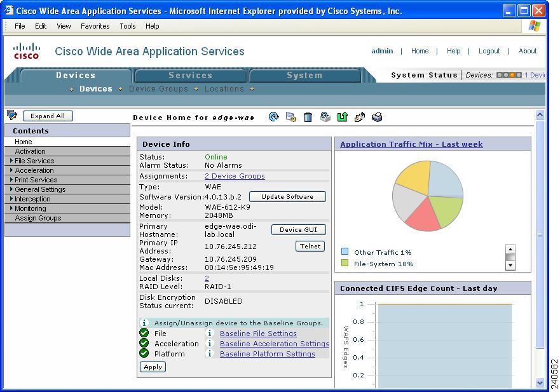Click the yellow connector-with-arrow toolbar icon
The height and width of the screenshot is (392, 560).
pos(360,117)
